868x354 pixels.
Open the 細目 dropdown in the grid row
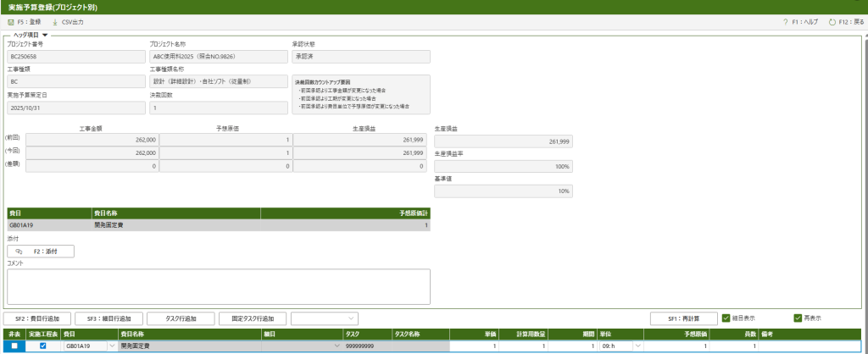[x=337, y=346]
